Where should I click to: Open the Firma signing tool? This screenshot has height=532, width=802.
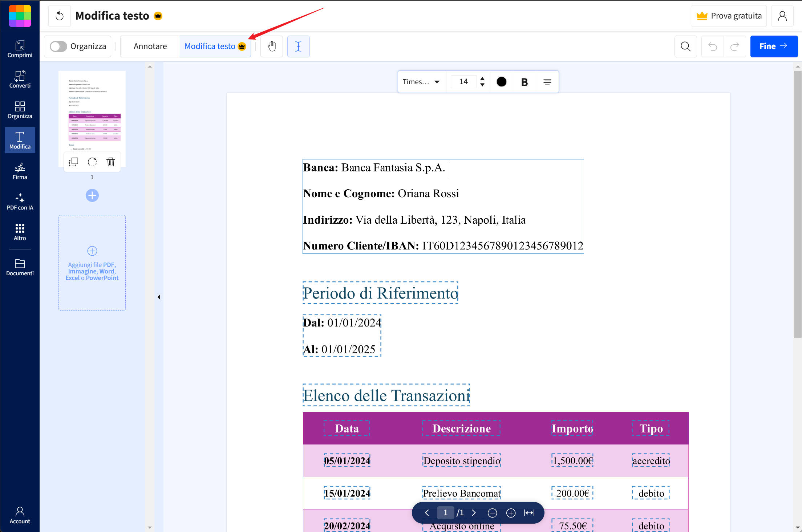pos(20,171)
